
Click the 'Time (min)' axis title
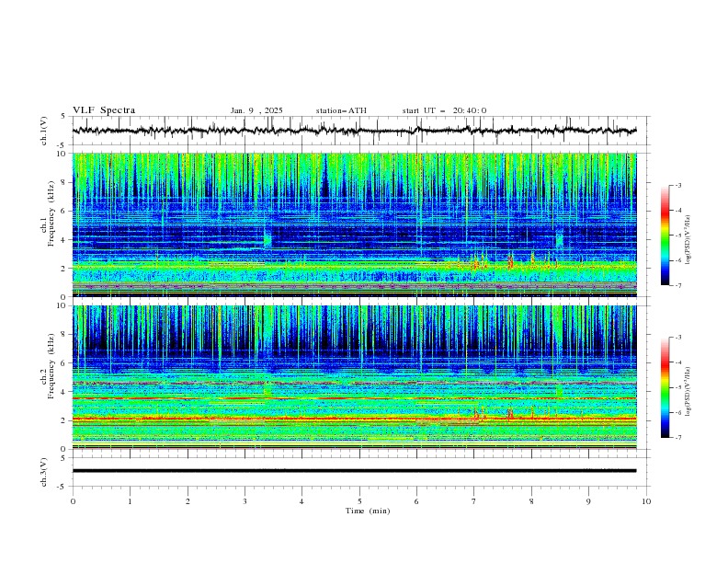click(368, 511)
